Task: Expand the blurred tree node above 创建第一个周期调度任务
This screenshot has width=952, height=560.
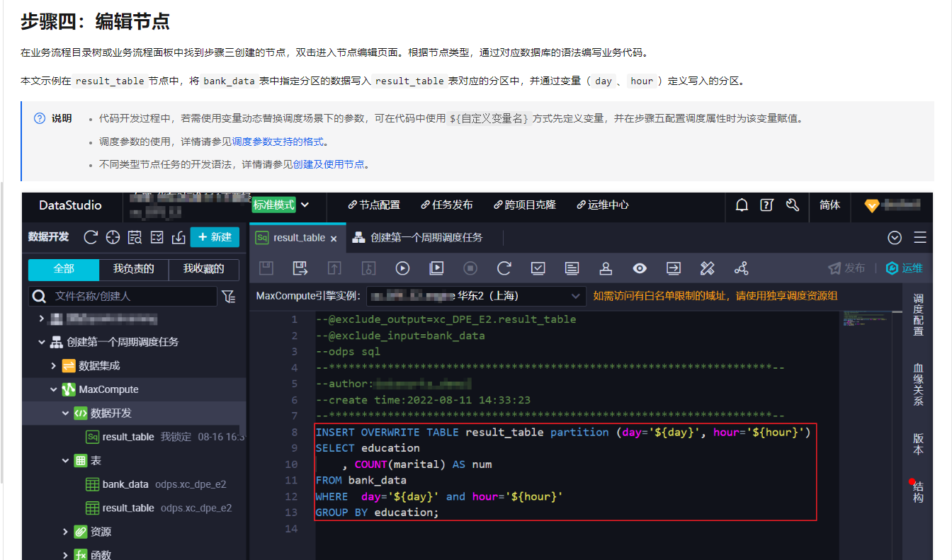Action: pos(42,319)
